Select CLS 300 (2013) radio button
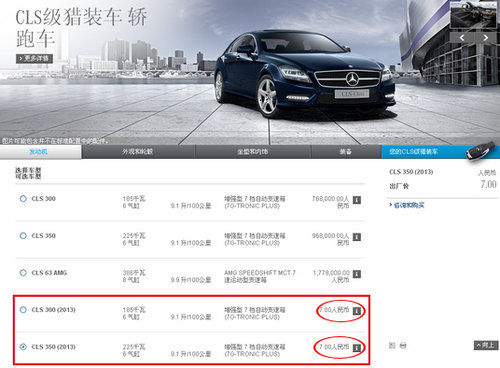This screenshot has height=368, width=500. pos(23,310)
